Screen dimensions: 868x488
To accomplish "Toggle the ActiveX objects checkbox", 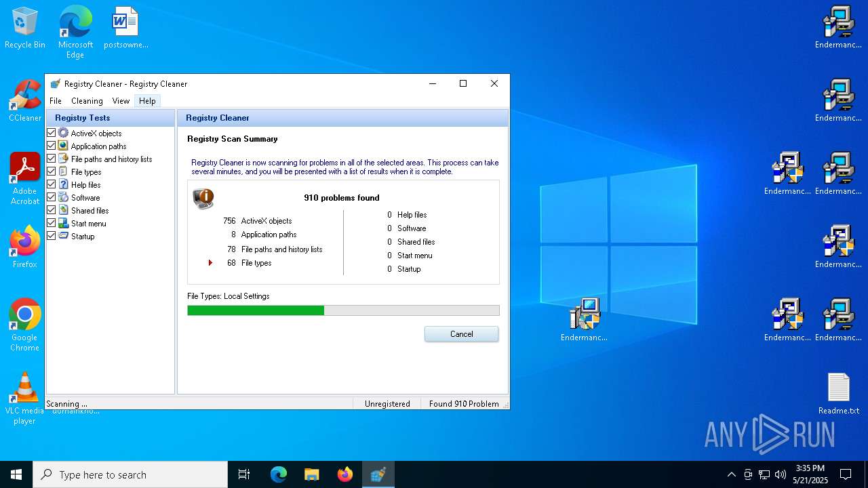I will [x=51, y=133].
